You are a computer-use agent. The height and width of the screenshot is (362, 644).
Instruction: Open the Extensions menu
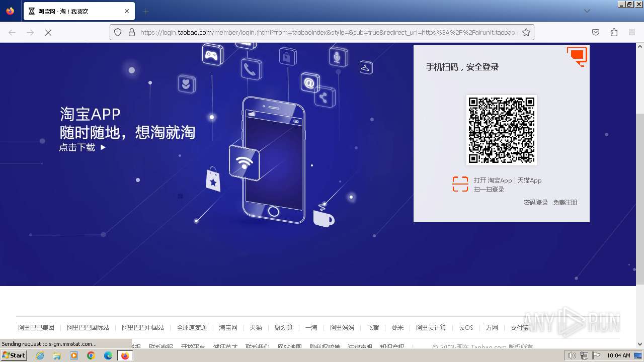[x=614, y=32]
